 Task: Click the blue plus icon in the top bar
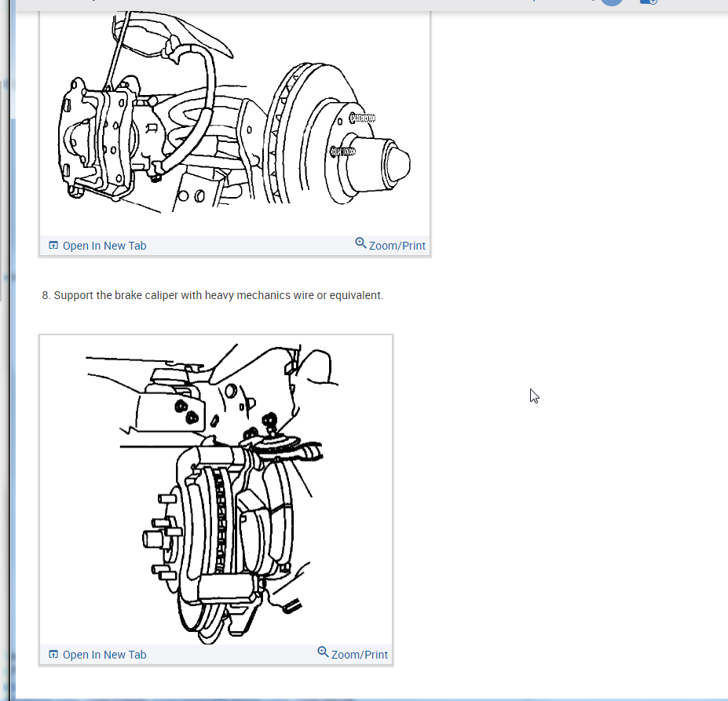[x=649, y=2]
